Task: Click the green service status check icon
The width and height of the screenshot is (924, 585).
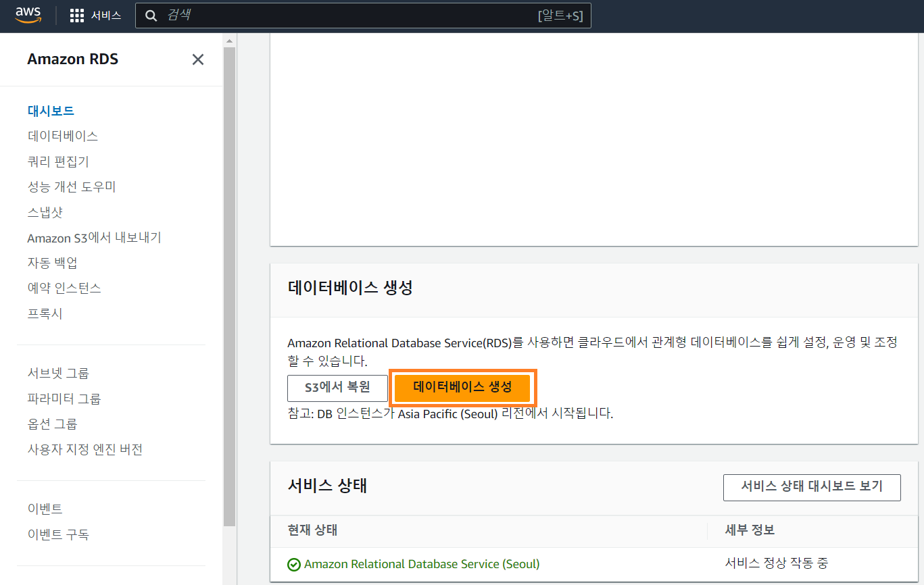Action: tap(294, 564)
